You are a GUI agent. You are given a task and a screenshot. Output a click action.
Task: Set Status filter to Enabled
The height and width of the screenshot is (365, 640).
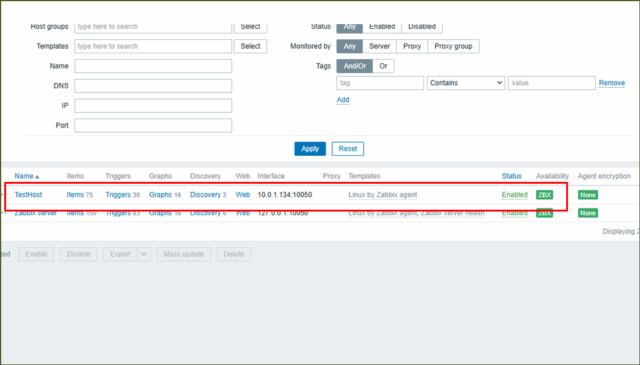click(x=382, y=27)
